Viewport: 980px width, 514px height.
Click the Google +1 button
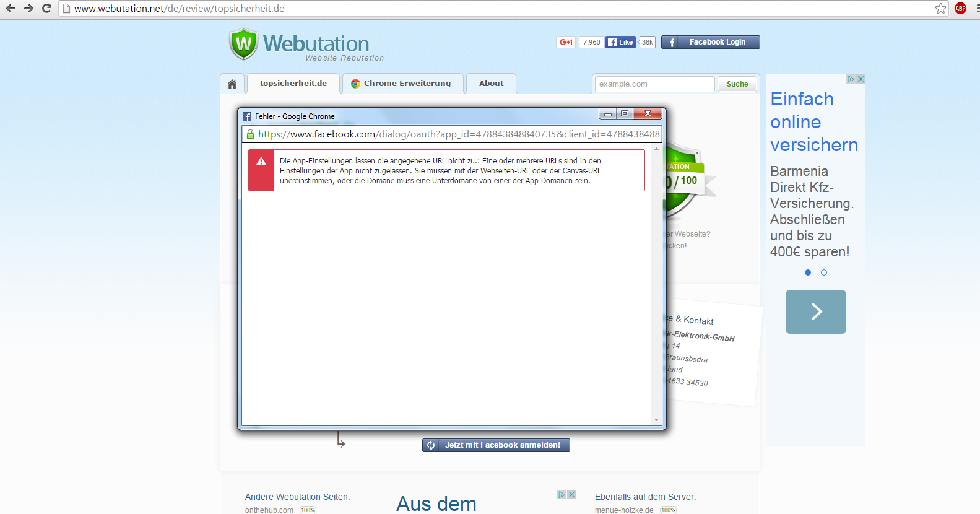point(566,42)
